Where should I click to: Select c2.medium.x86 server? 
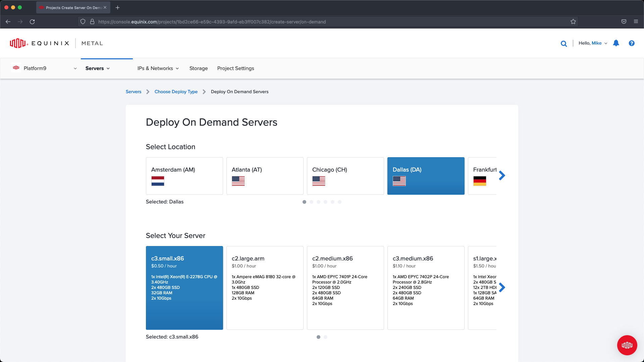(345, 288)
